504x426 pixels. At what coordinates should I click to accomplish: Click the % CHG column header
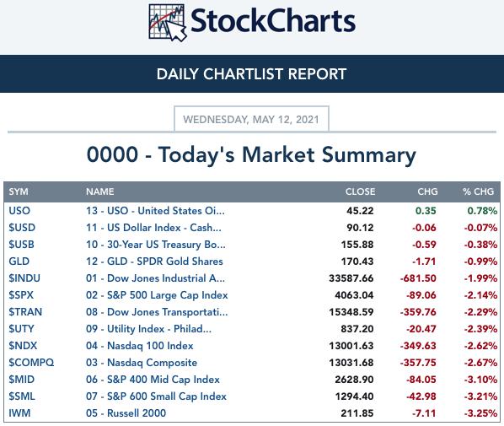pyautogui.click(x=478, y=191)
